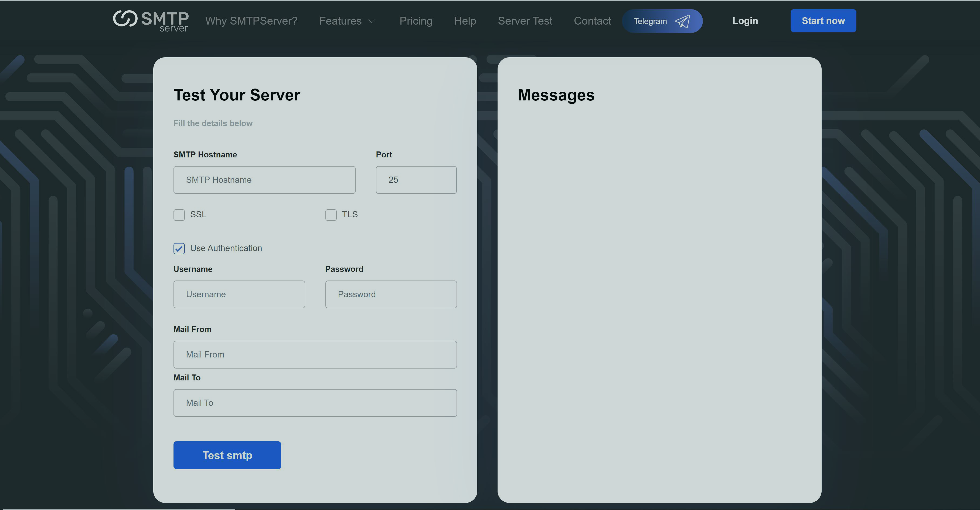
Task: Open the Why SMTPServer? menu item
Action: pyautogui.click(x=251, y=21)
